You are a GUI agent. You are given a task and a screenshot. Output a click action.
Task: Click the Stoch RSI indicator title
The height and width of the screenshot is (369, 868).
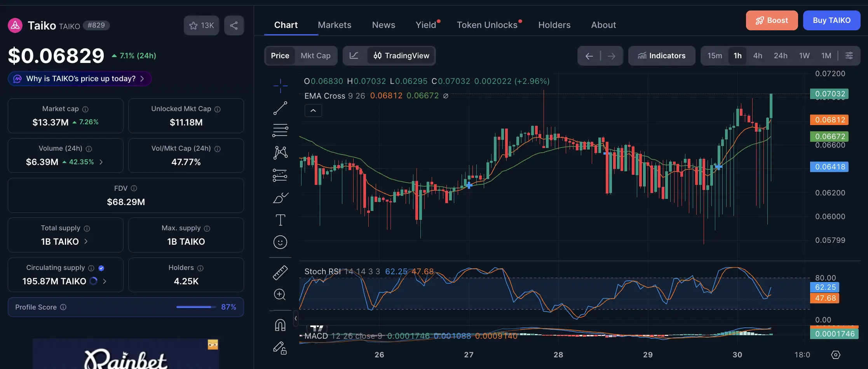322,272
